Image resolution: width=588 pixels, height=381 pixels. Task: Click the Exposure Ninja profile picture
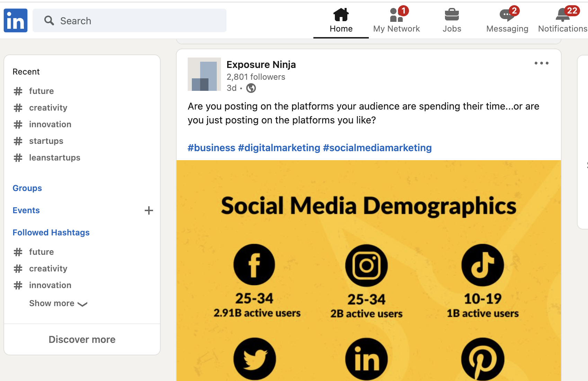click(204, 74)
